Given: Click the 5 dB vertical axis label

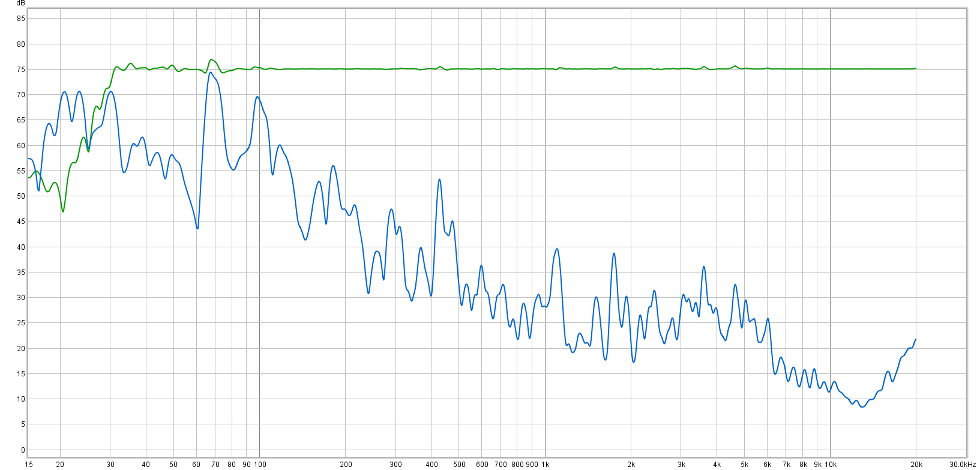Looking at the screenshot, I should pos(23,424).
